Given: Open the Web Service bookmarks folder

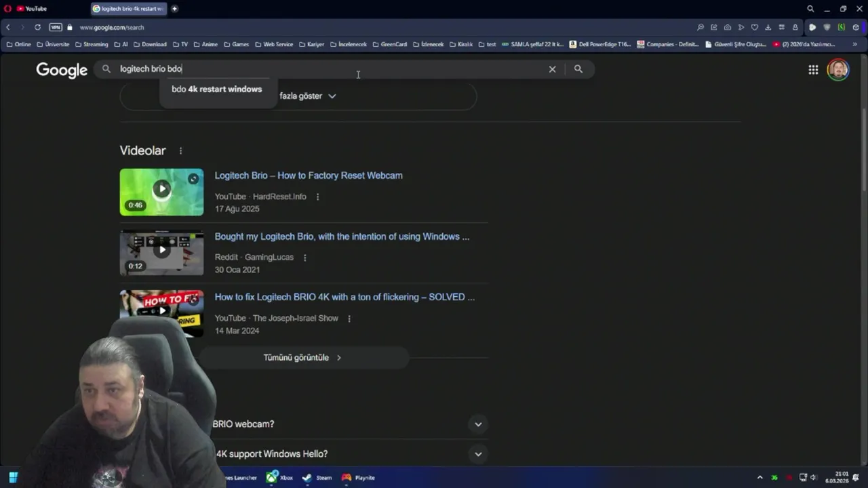Looking at the screenshot, I should (x=274, y=44).
